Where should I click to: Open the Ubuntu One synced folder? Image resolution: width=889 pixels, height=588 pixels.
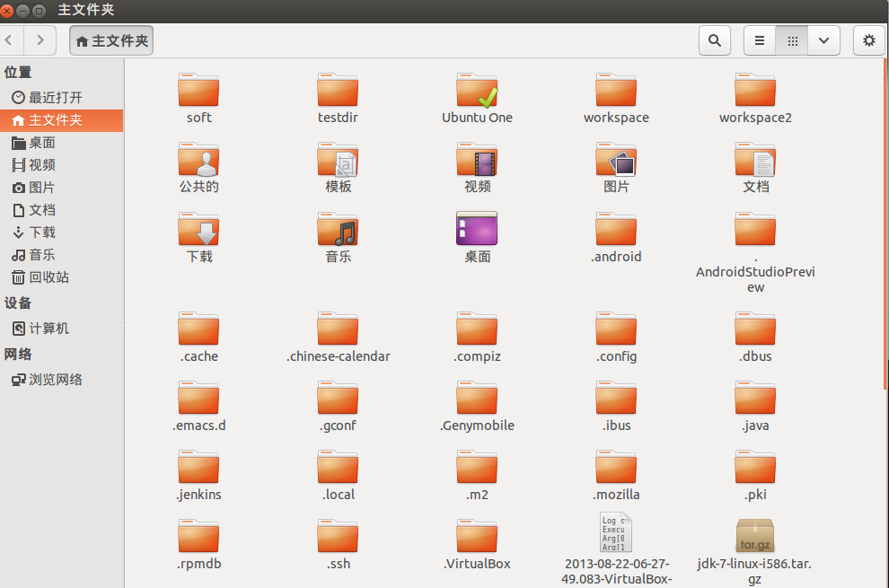(477, 90)
